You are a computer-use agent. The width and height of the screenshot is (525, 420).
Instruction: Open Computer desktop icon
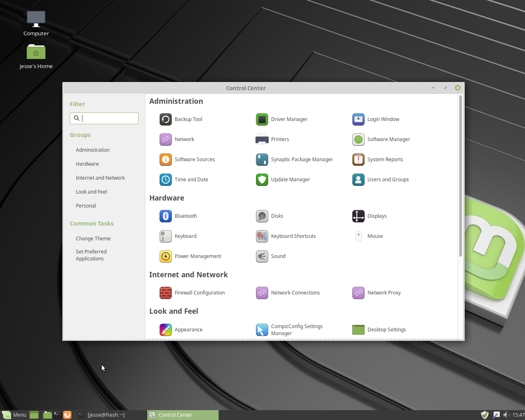click(x=36, y=23)
